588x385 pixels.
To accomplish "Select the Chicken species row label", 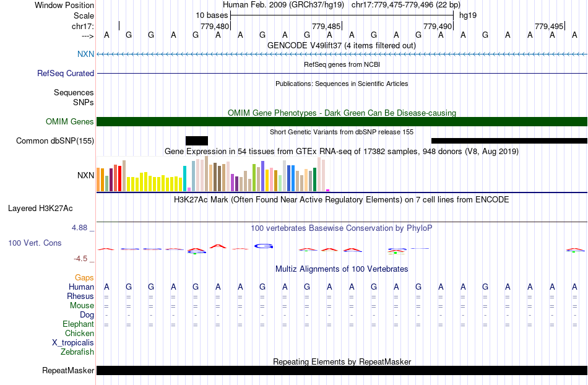I will pyautogui.click(x=79, y=333).
